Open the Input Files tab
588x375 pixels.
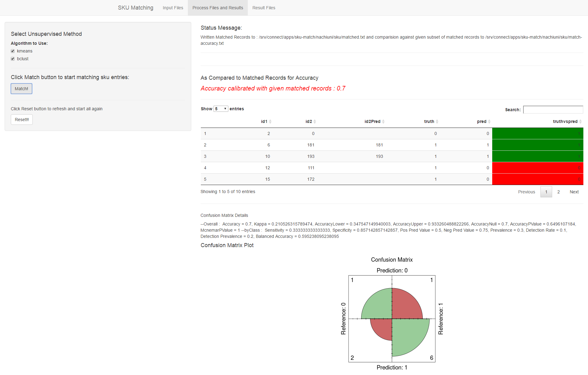(173, 8)
